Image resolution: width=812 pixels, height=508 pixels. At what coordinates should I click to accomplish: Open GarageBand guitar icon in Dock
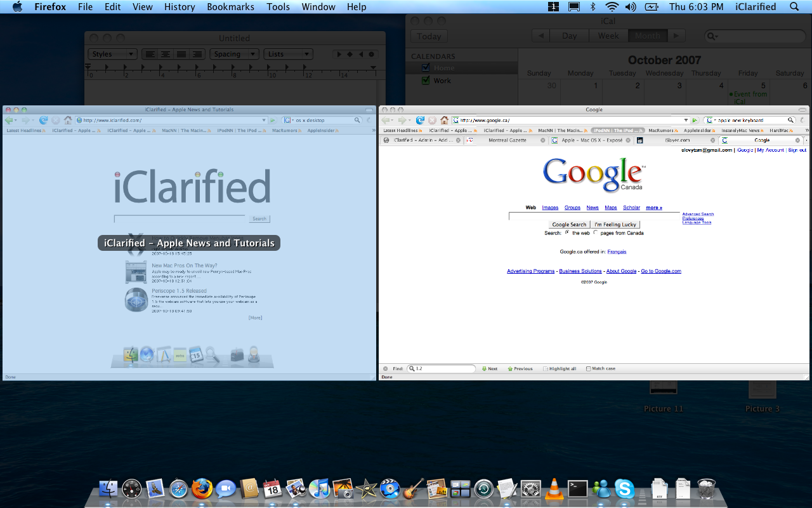[414, 488]
